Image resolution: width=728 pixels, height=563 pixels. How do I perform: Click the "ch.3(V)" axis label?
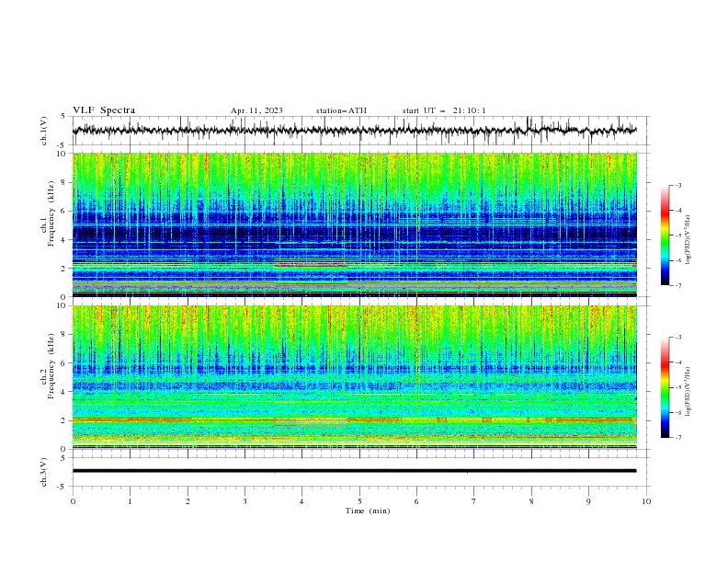coord(44,472)
